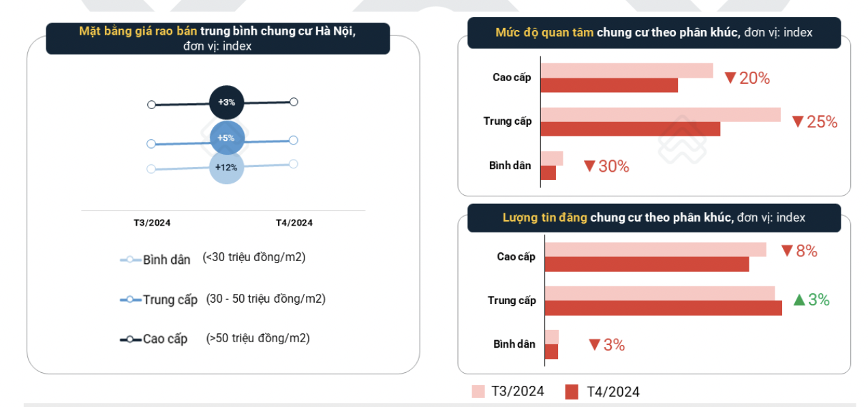Screen dimensions: 868x407
Task: Click the red down arrow beside 25%
Action: [798, 122]
